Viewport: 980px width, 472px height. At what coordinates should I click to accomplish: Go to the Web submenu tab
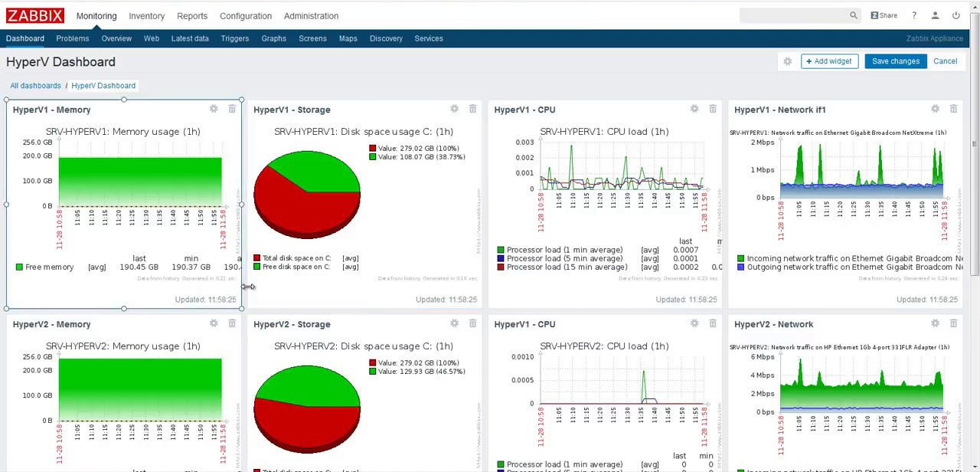coord(152,38)
